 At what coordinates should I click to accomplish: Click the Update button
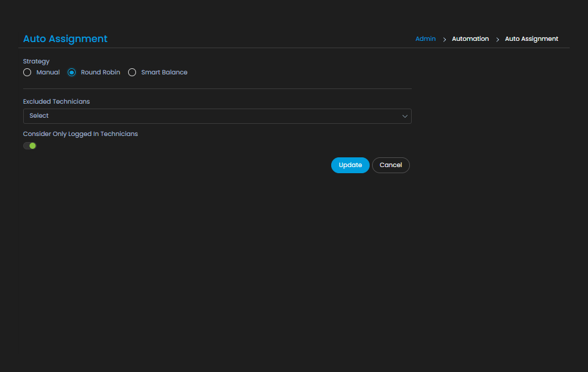pyautogui.click(x=350, y=165)
